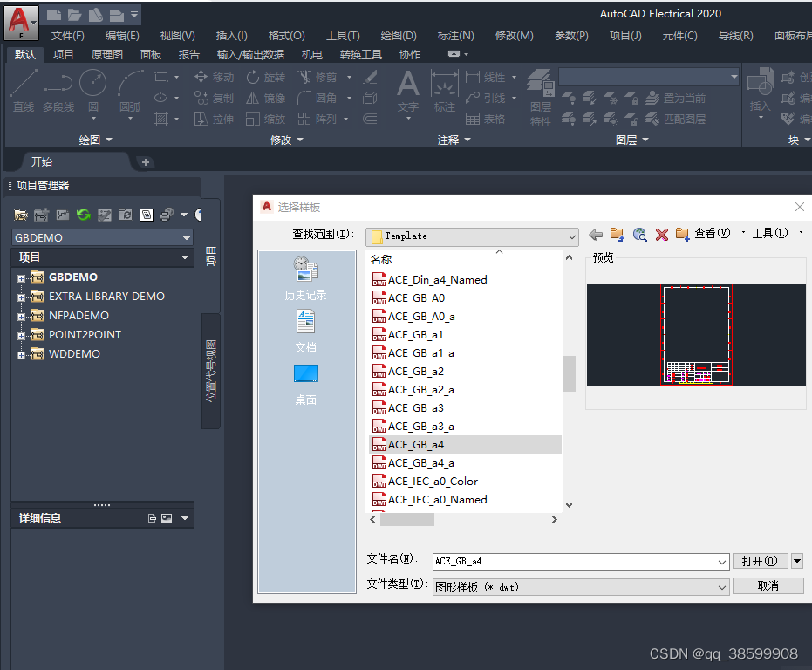The image size is (812, 670).
Task: Expand the Modify (修改) panel dropdown
Action: (287, 140)
